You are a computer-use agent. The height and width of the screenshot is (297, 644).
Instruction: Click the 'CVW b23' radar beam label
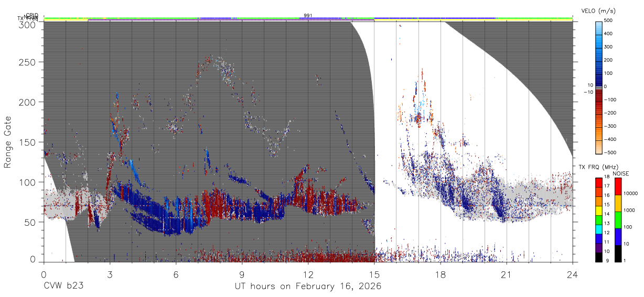click(x=63, y=287)
